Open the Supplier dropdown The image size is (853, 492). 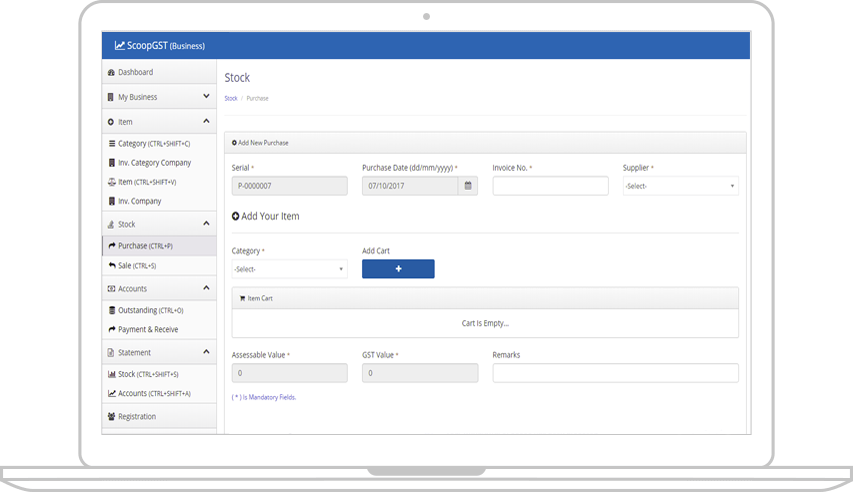[680, 186]
